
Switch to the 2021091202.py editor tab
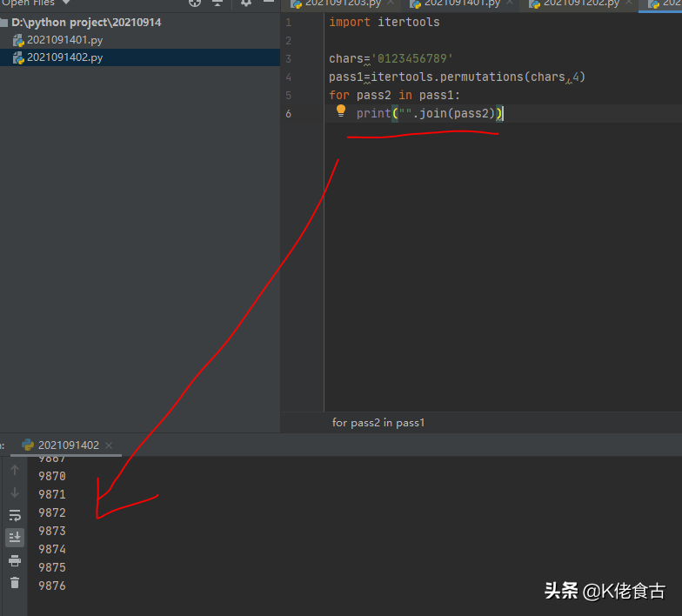(579, 3)
